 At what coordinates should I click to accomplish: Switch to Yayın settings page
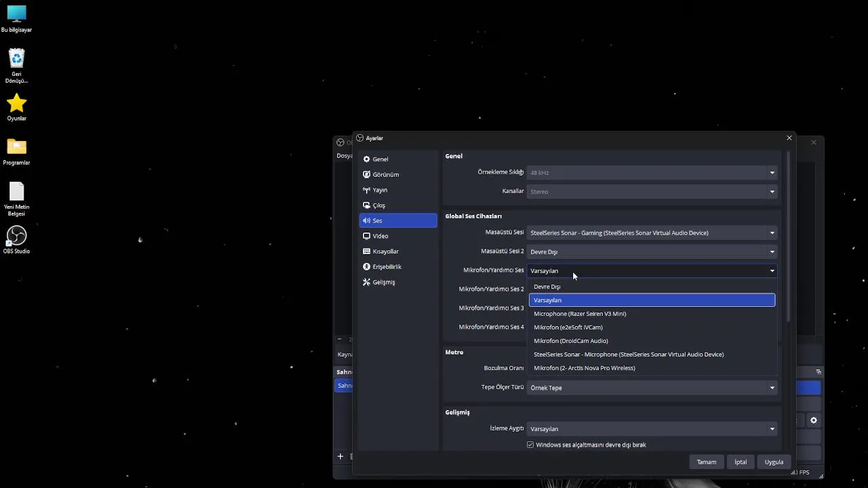(398, 190)
